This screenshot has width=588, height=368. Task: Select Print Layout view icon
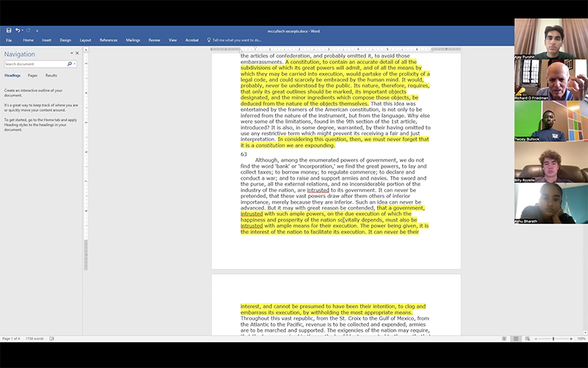coord(517,339)
